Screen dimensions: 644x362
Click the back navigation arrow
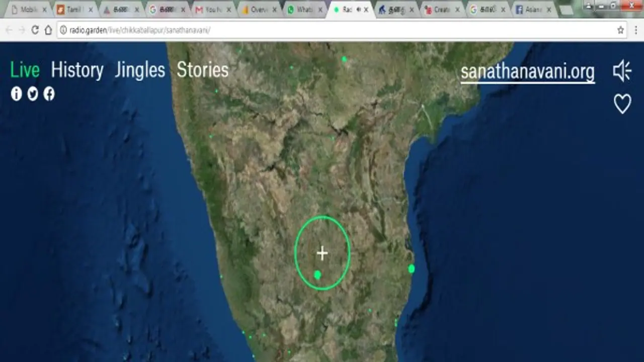click(x=10, y=29)
